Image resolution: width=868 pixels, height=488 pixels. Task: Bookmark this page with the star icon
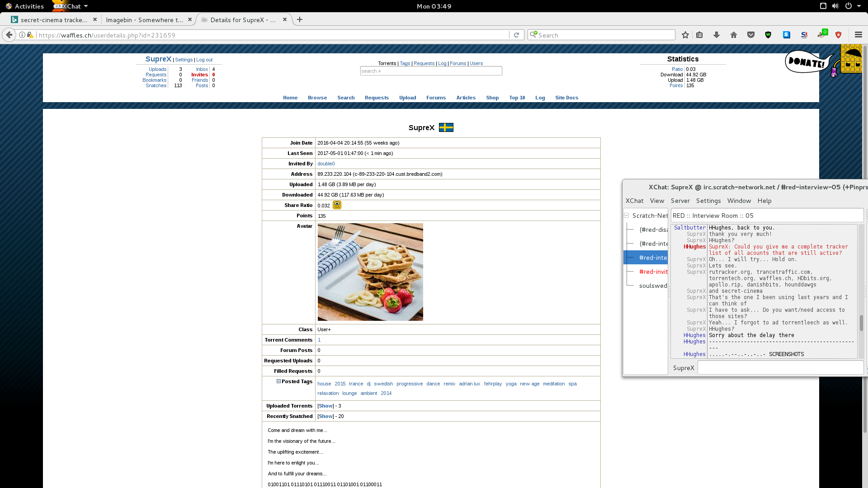coord(685,35)
